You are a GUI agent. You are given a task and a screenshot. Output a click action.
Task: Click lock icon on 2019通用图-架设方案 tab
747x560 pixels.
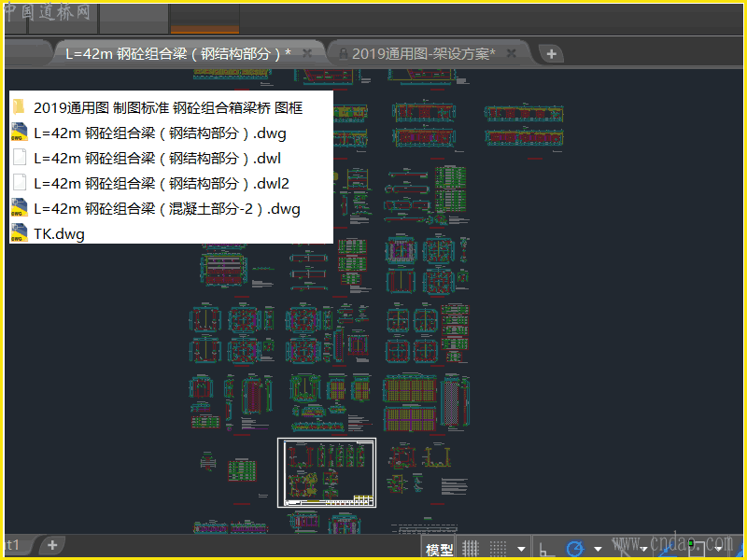point(343,54)
